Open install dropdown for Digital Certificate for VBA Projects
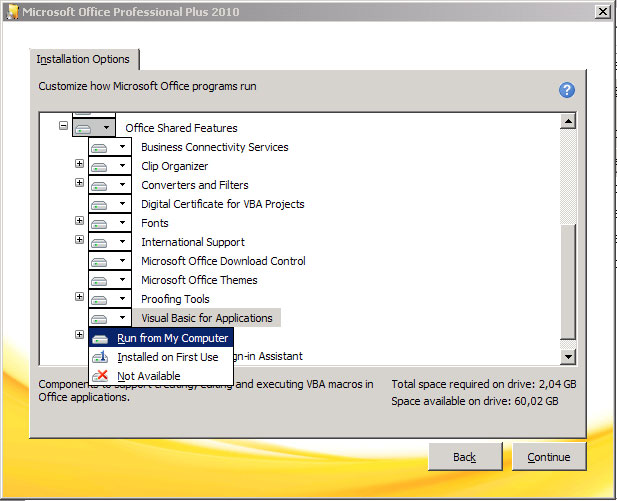Image resolution: width=617 pixels, height=501 pixels. [110, 204]
